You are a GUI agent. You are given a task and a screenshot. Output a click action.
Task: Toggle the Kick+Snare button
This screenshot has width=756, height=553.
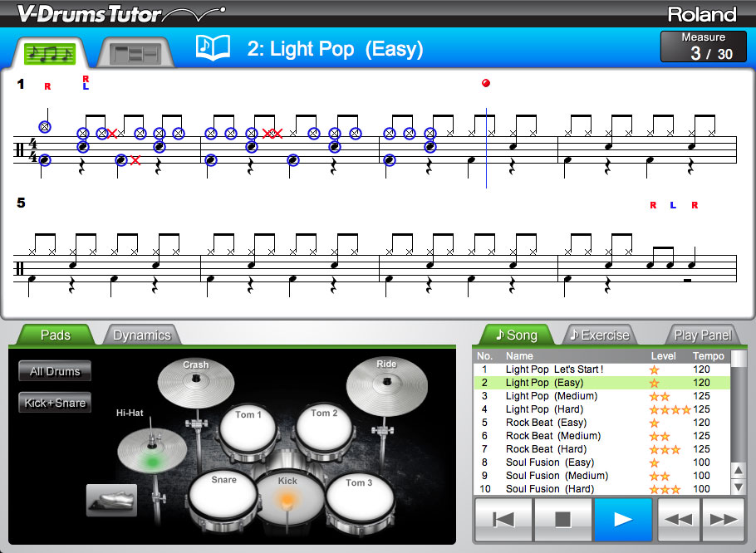point(55,403)
